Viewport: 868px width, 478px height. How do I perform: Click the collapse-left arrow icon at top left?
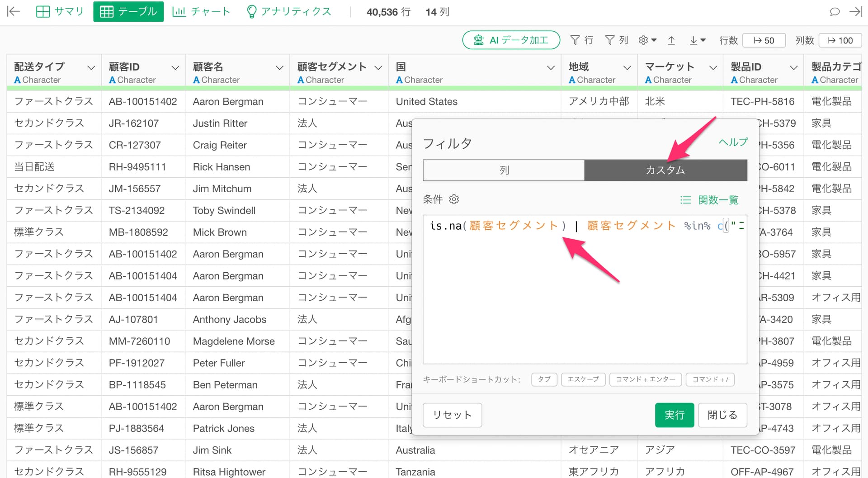(14, 12)
